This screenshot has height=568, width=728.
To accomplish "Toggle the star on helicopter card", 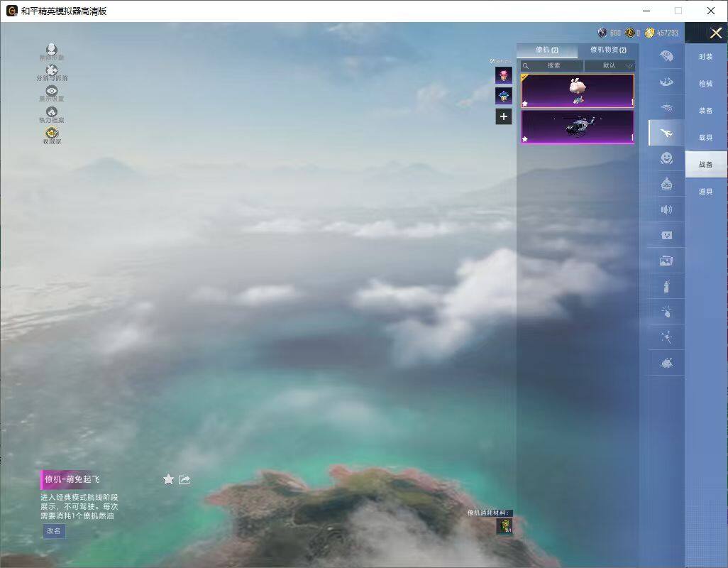I will tap(525, 139).
